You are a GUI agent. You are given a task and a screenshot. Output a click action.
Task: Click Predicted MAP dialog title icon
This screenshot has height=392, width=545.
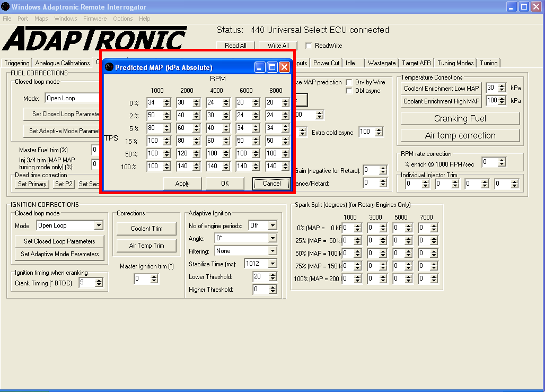coord(109,67)
